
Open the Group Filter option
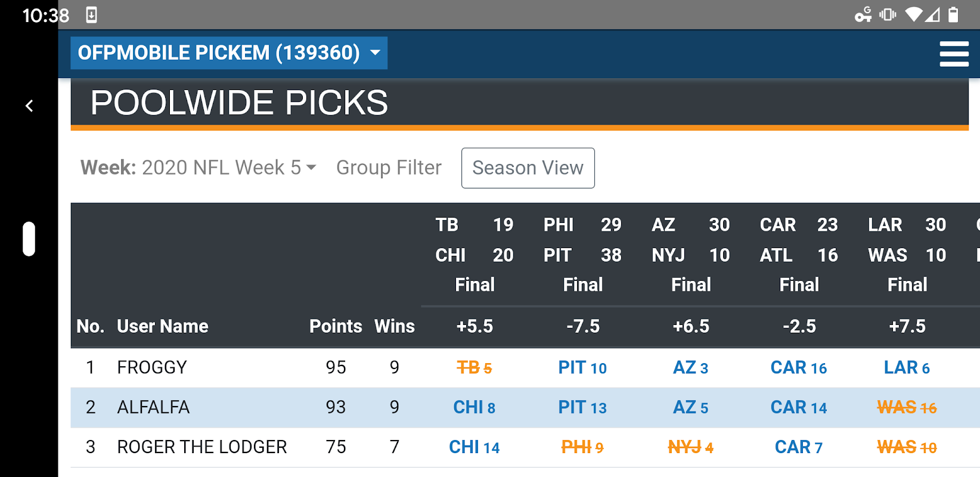[x=389, y=168]
